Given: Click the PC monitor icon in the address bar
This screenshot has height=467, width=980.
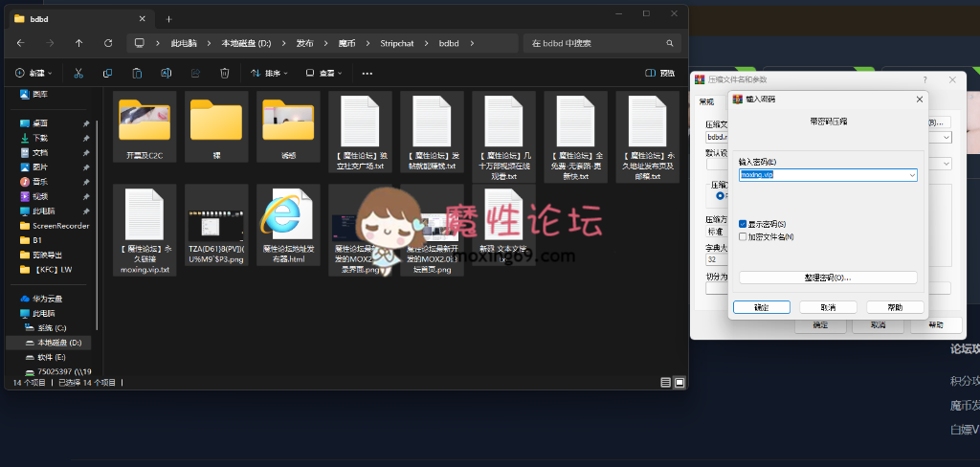Looking at the screenshot, I should 140,43.
